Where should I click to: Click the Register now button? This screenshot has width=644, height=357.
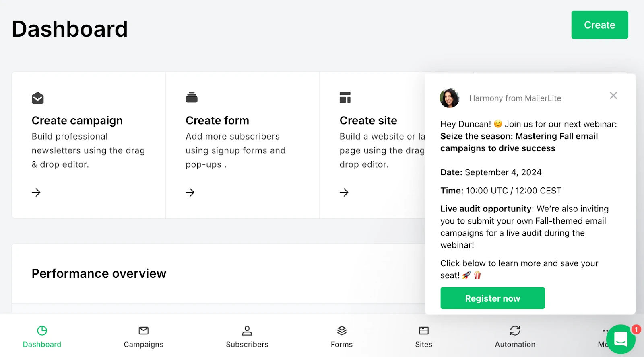492,298
